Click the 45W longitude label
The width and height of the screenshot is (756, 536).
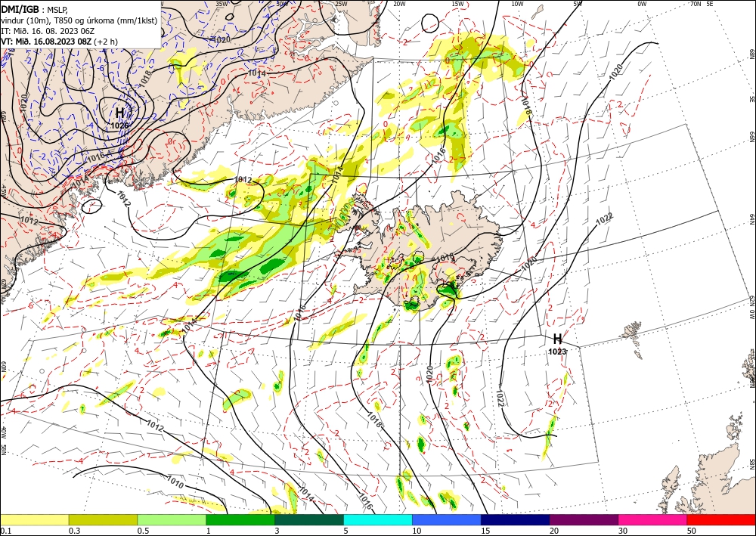point(3,191)
